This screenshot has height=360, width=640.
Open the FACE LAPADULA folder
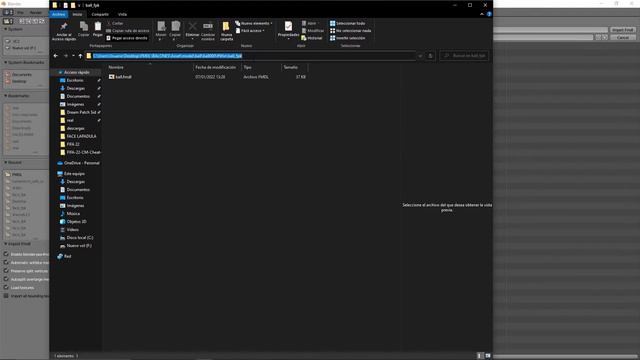coord(81,136)
